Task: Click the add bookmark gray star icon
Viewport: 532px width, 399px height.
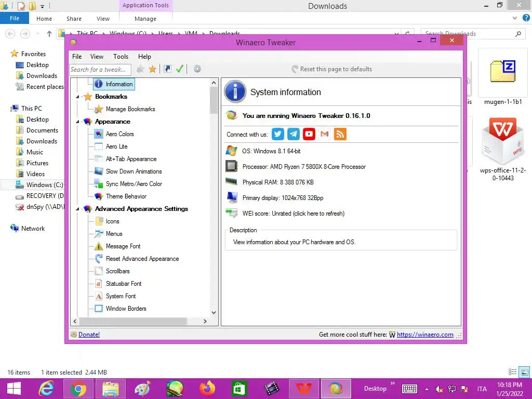Action: [x=140, y=69]
